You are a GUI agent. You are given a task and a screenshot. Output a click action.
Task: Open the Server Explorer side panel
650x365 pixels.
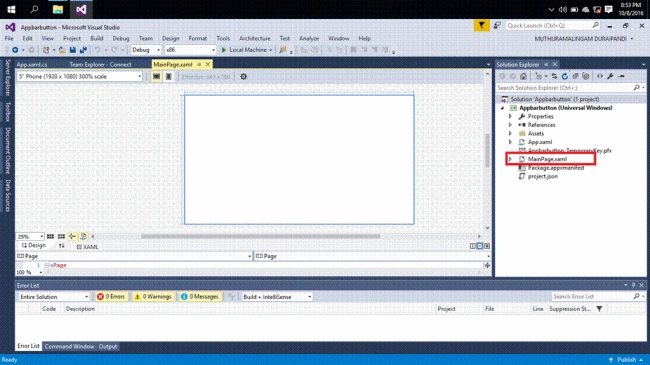[x=7, y=78]
